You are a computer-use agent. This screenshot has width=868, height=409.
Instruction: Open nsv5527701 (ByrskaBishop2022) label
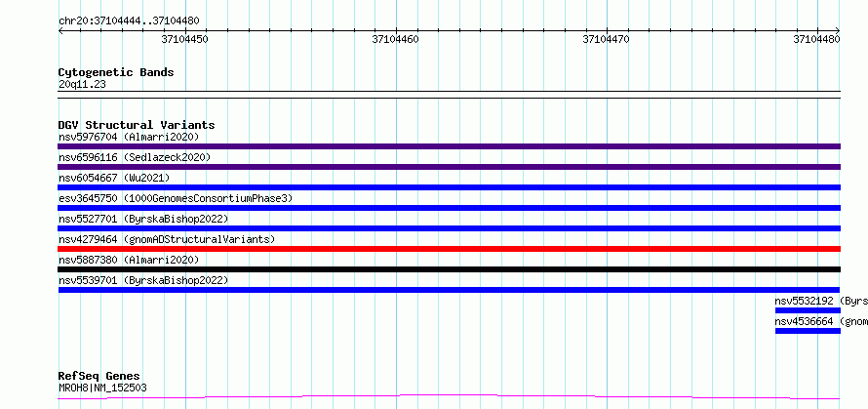click(x=143, y=219)
